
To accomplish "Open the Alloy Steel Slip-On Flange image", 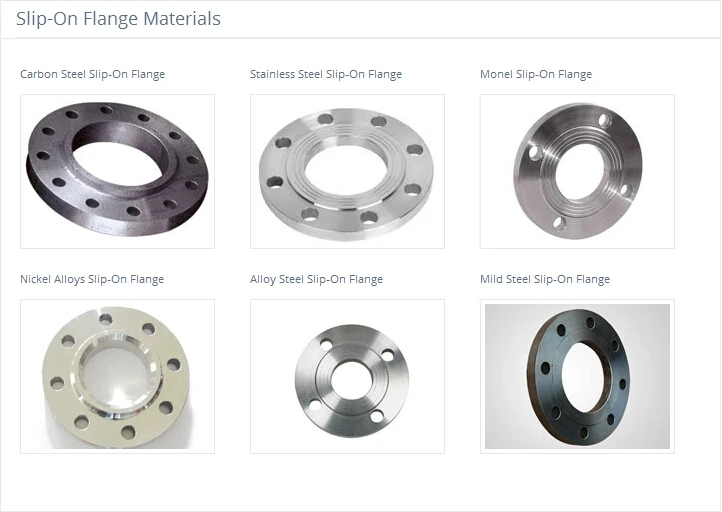I will 347,376.
